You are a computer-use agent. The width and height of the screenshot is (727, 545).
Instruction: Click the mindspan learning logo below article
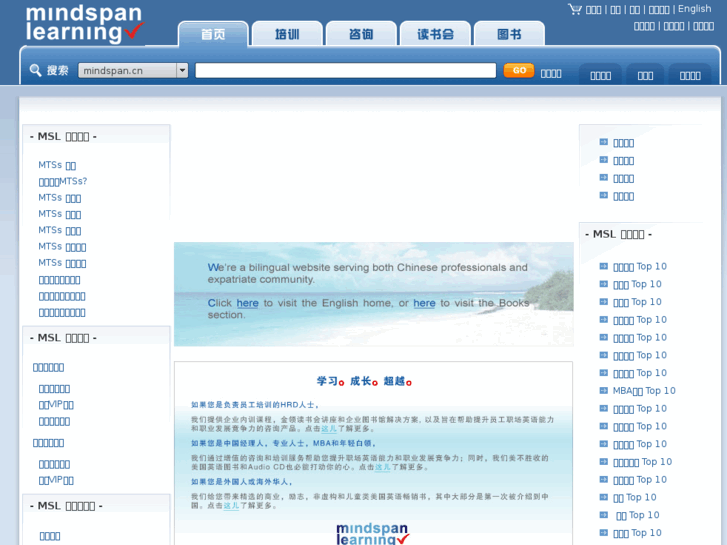373,534
